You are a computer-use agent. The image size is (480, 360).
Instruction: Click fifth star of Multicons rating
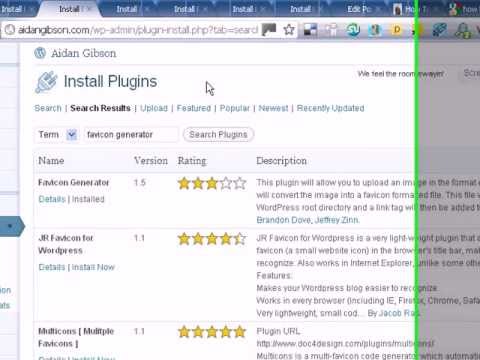[x=240, y=332]
